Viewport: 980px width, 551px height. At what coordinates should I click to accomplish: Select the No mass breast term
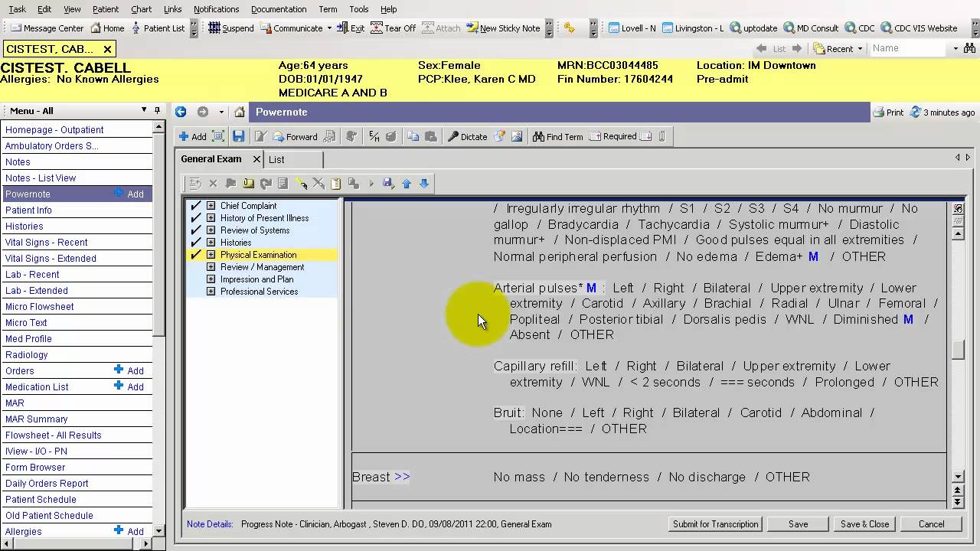[519, 477]
